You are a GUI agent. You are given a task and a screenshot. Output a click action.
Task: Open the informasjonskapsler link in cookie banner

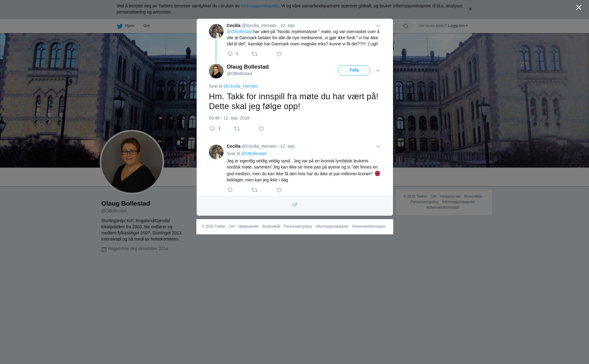tap(260, 6)
